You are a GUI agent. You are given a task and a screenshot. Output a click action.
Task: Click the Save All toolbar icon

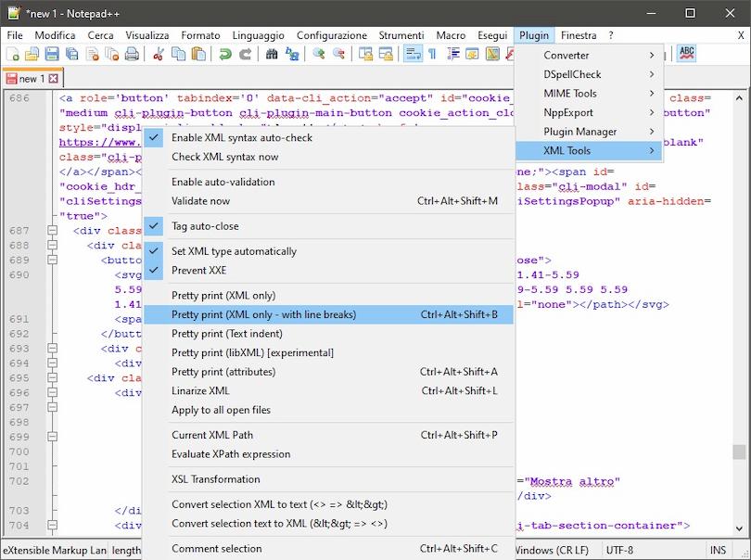[71, 54]
